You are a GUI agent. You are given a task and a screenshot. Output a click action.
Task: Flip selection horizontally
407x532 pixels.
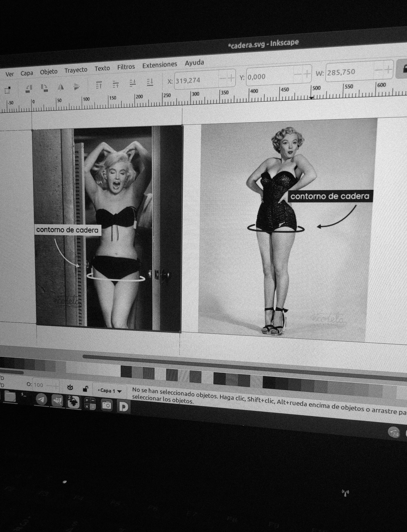(61, 87)
